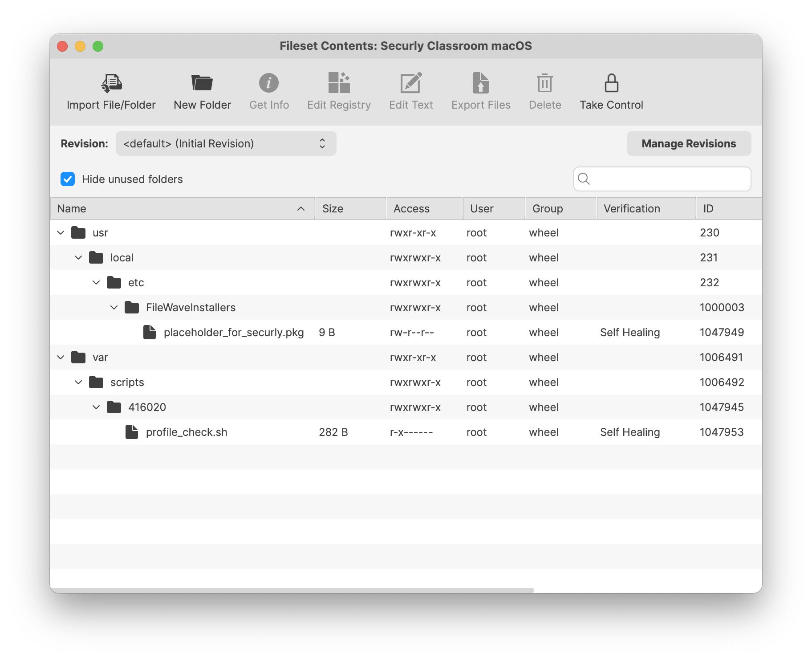
Task: Sort by the Verification column header
Action: [x=646, y=208]
